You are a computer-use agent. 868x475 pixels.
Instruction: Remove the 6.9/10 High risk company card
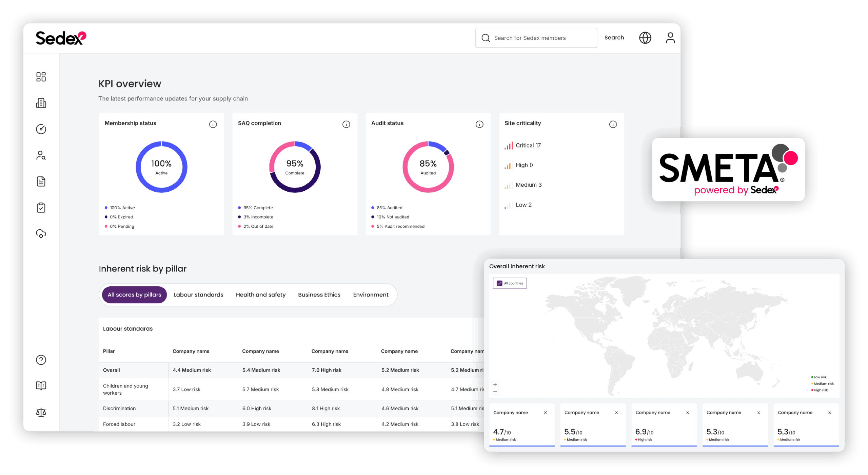tap(688, 413)
